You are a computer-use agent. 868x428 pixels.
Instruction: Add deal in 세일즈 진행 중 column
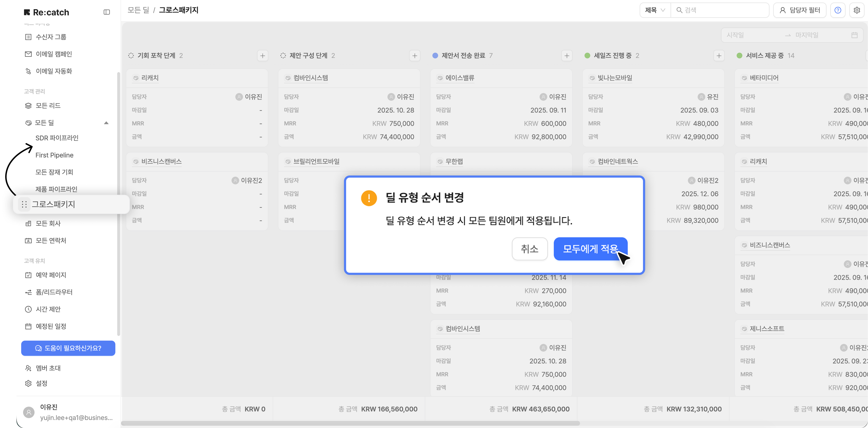(719, 56)
